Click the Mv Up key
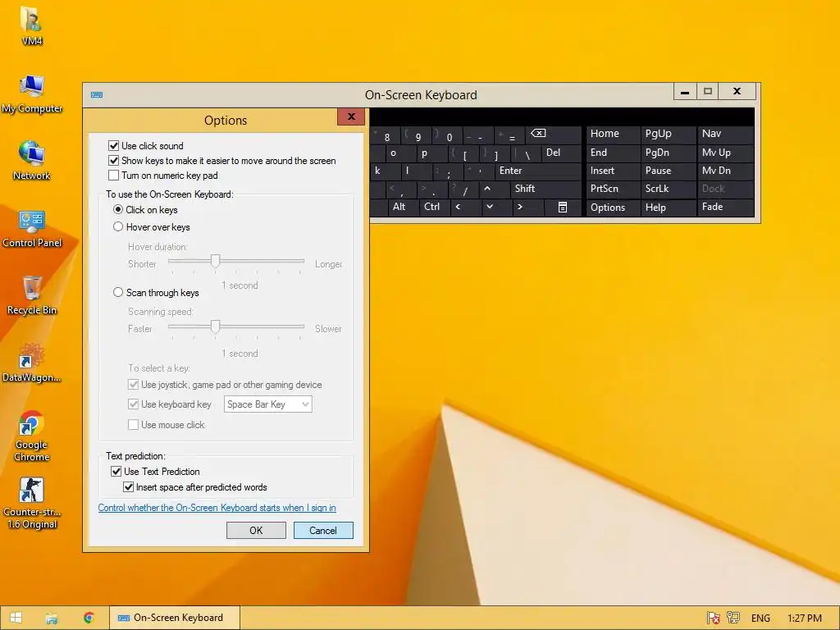This screenshot has width=840, height=630. pos(726,153)
